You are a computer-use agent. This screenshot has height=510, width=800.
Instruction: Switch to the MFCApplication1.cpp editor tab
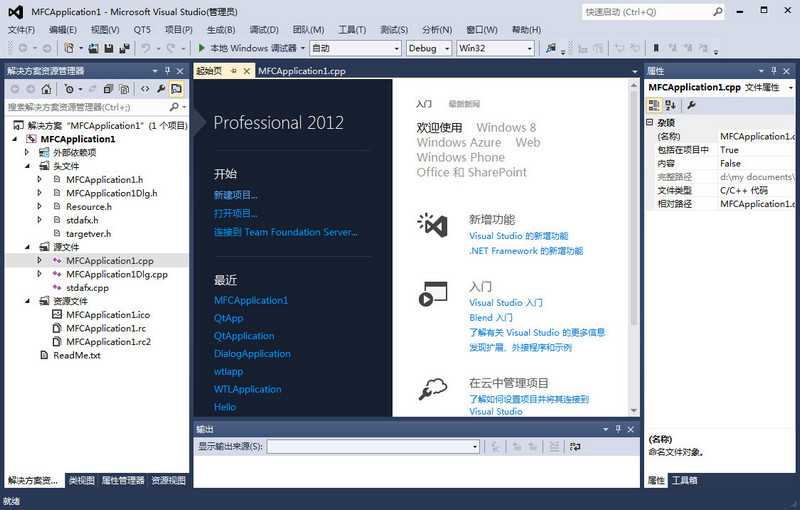(x=302, y=71)
